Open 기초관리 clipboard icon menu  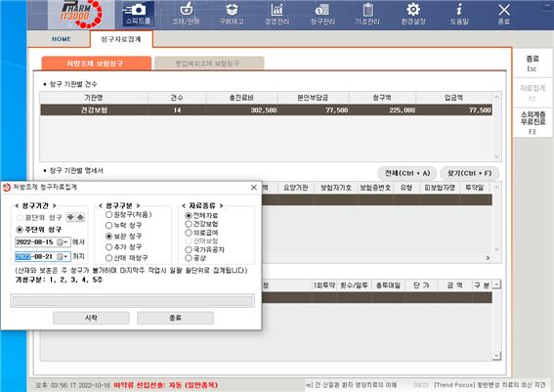coord(367,14)
